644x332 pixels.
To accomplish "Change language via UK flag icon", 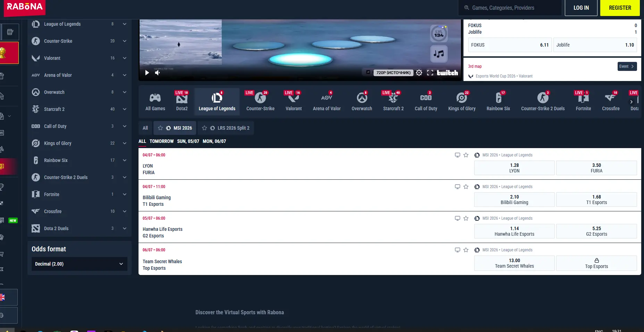I will tap(3, 297).
